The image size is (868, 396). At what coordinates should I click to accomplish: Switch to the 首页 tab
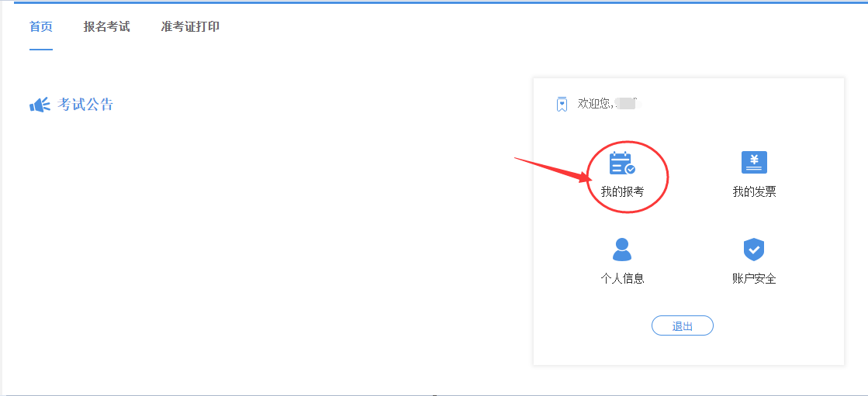pyautogui.click(x=41, y=27)
